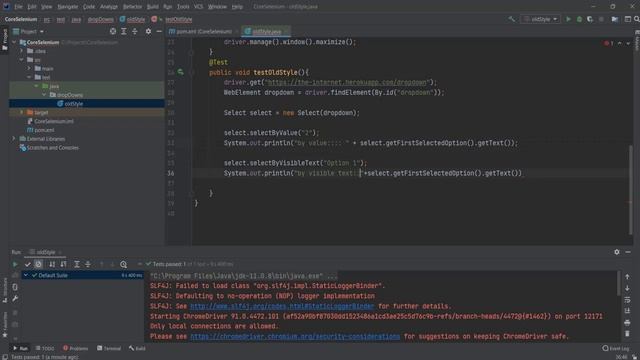Open the File menu
The width and height of the screenshot is (640, 360).
(x=18, y=7)
